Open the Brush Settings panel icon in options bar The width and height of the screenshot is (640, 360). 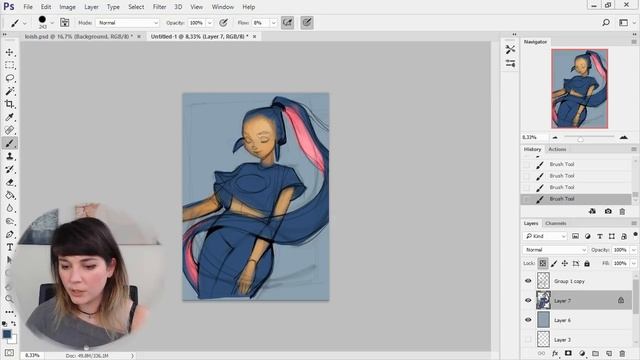point(64,22)
